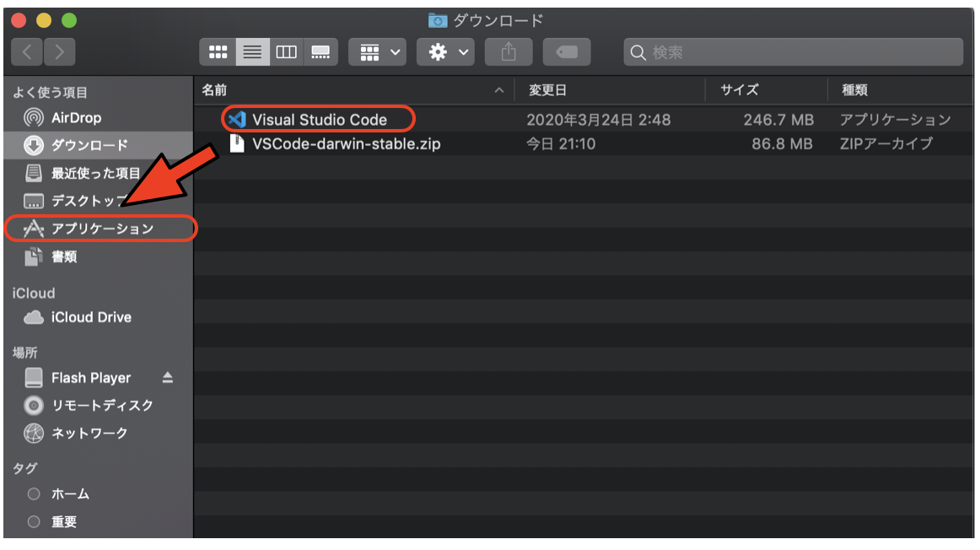Image resolution: width=980 pixels, height=550 pixels.
Task: Click the Share icon in the toolbar
Action: click(x=509, y=51)
